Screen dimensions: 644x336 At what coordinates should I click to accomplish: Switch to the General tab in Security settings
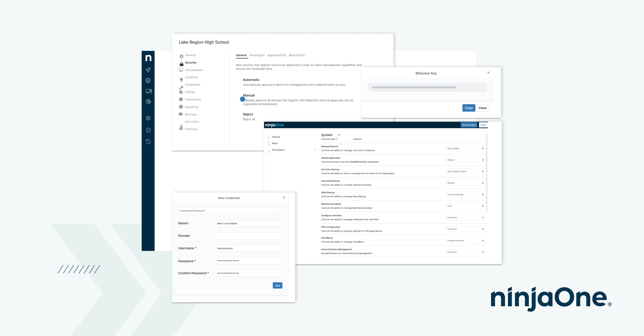pyautogui.click(x=241, y=55)
